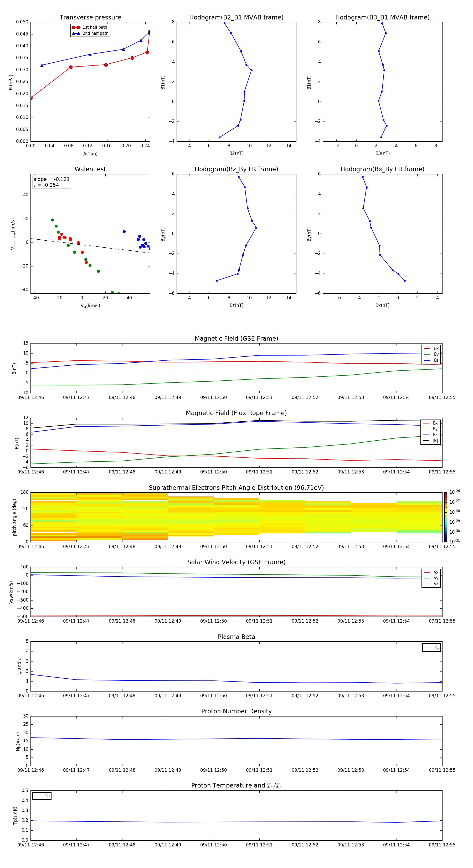Click the "B3(nT)" axis label

[x=382, y=154]
